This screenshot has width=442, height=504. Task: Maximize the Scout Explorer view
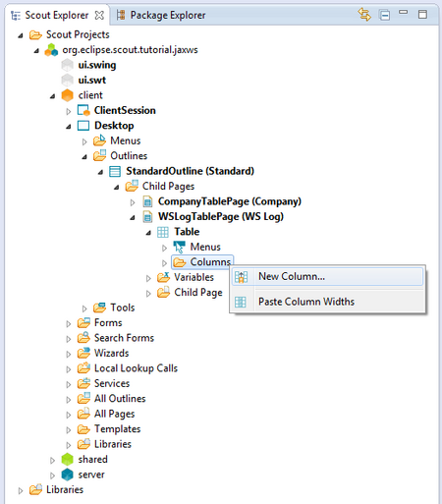pyautogui.click(x=422, y=15)
